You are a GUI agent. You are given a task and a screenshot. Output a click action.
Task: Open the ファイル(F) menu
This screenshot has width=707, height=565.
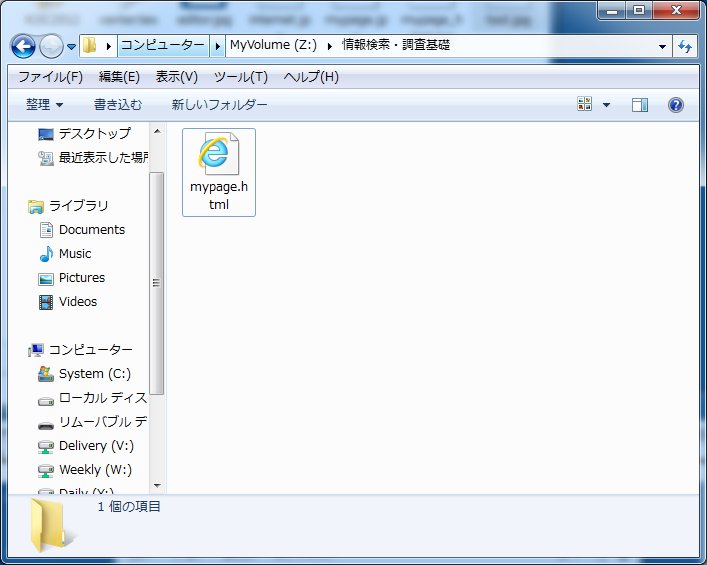tap(50, 77)
